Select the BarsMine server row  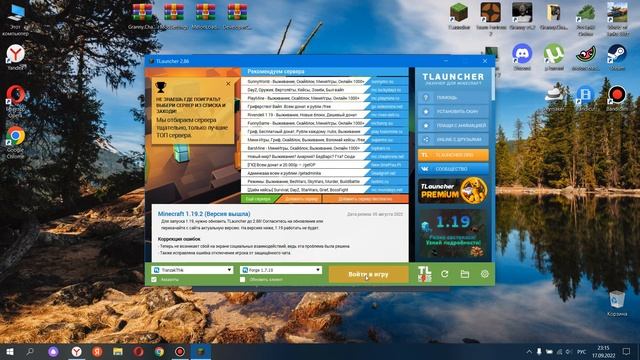324,148
